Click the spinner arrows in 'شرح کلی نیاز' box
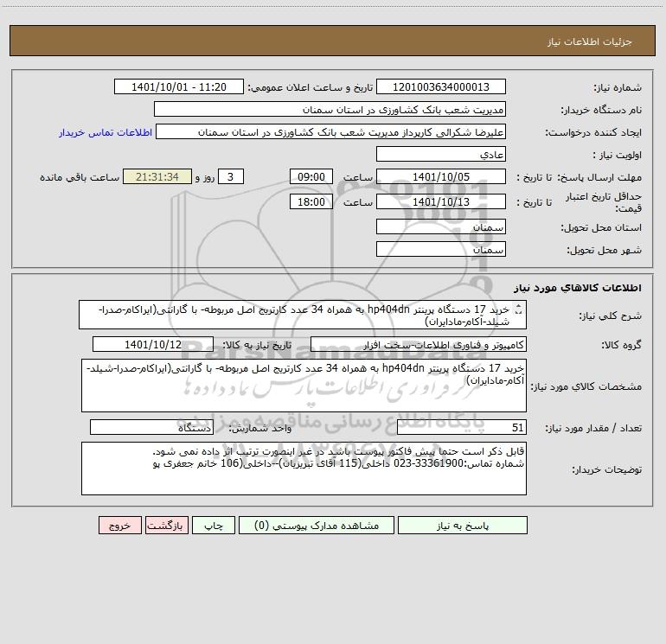 tap(518, 310)
